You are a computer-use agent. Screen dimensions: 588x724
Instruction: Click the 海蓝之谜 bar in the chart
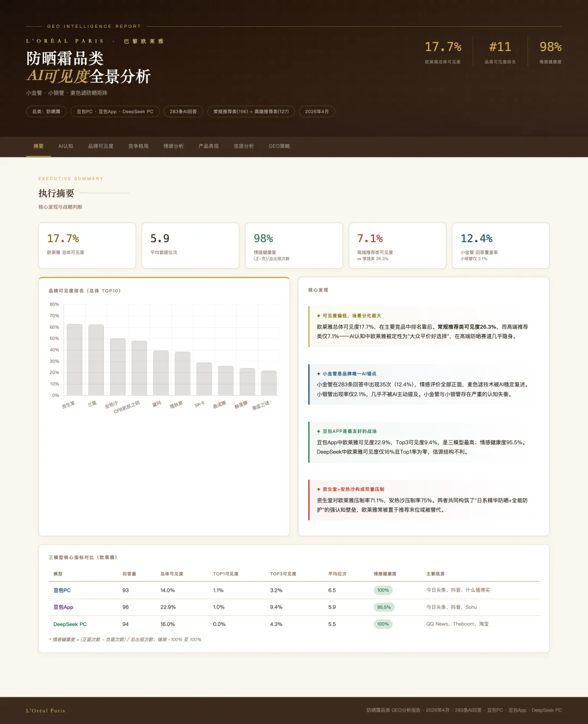(x=269, y=383)
